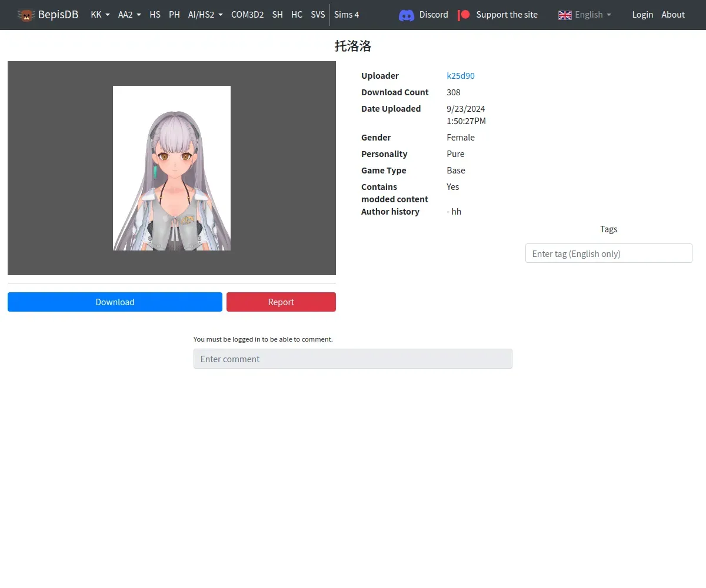
Task: Click the Game Type value Base
Action: pos(456,171)
